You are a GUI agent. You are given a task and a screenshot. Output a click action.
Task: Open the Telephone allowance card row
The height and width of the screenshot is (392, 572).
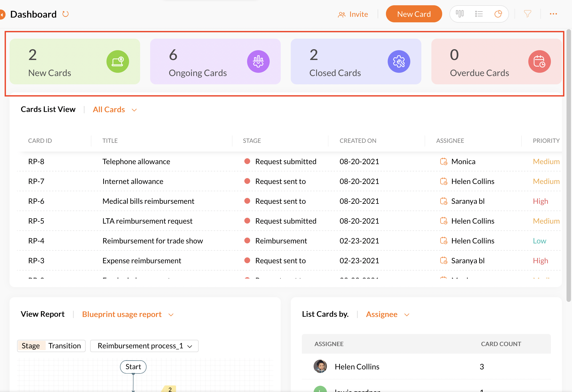pos(136,161)
